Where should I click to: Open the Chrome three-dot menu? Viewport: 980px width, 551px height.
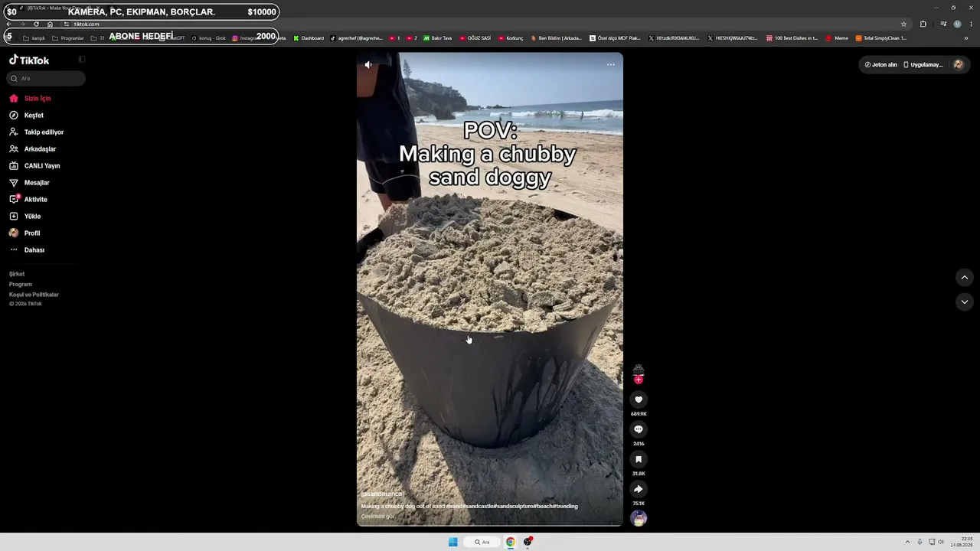pyautogui.click(x=971, y=24)
